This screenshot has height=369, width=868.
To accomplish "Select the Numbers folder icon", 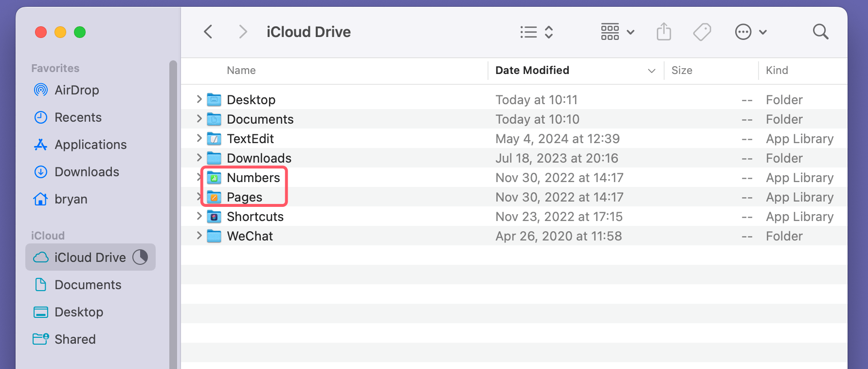I will pyautogui.click(x=214, y=178).
